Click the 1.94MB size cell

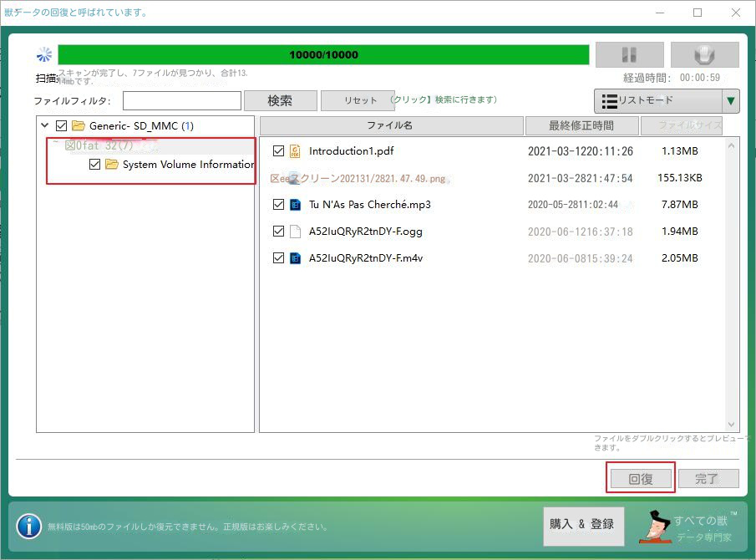click(680, 231)
